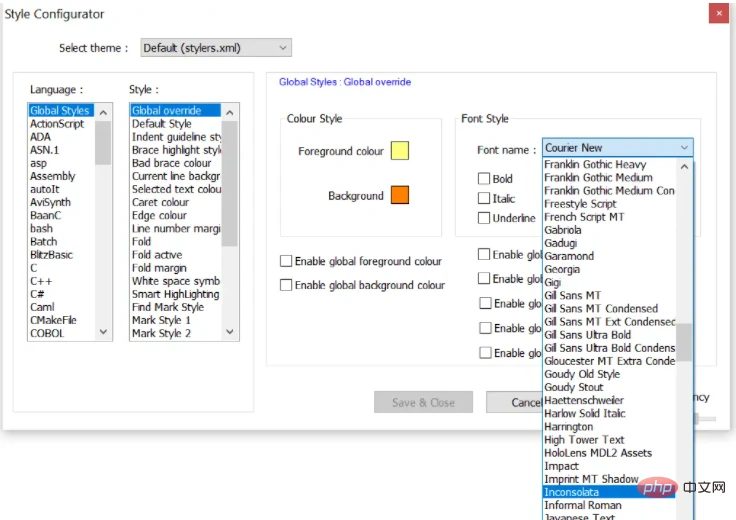Select bash in the Language list
The image size is (736, 520).
41,229
